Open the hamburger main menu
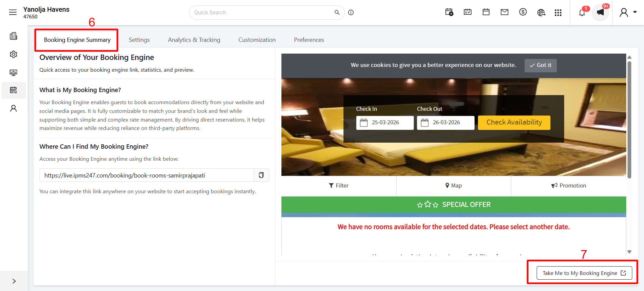 coord(13,12)
